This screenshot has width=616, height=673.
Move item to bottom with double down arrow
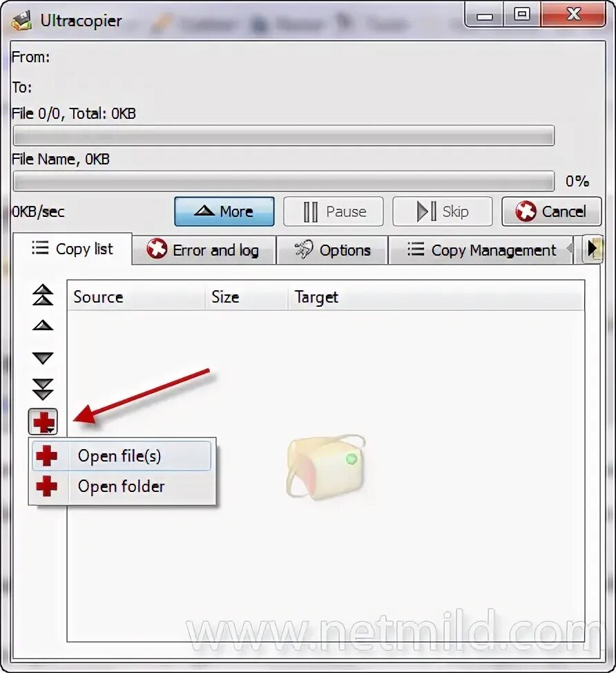(x=43, y=389)
